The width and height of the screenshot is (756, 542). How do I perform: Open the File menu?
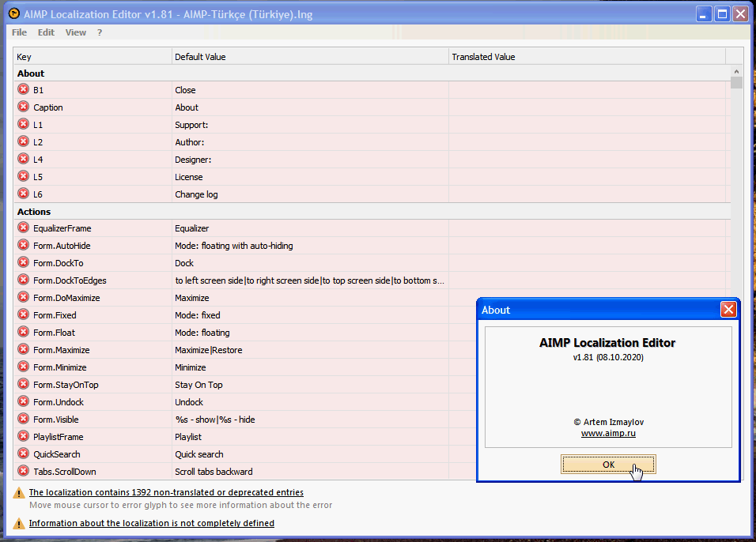pos(19,32)
